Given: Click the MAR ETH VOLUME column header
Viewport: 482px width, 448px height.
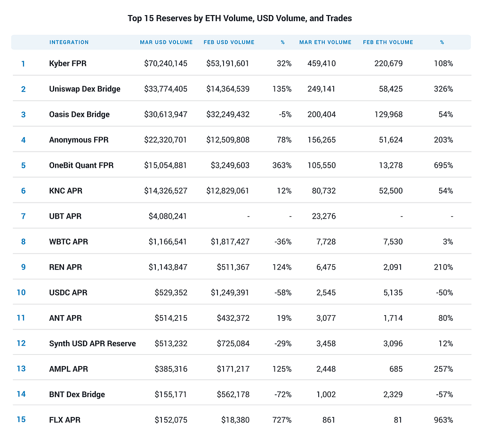Looking at the screenshot, I should pos(325,42).
